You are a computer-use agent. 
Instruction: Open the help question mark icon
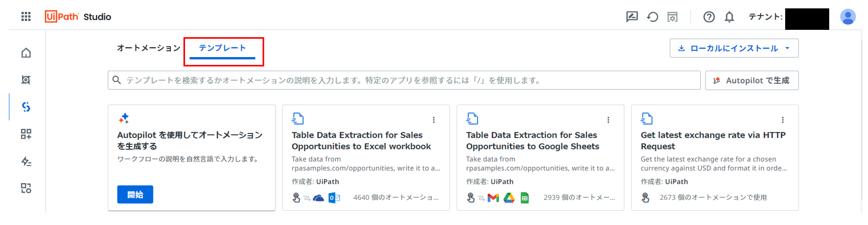click(709, 17)
